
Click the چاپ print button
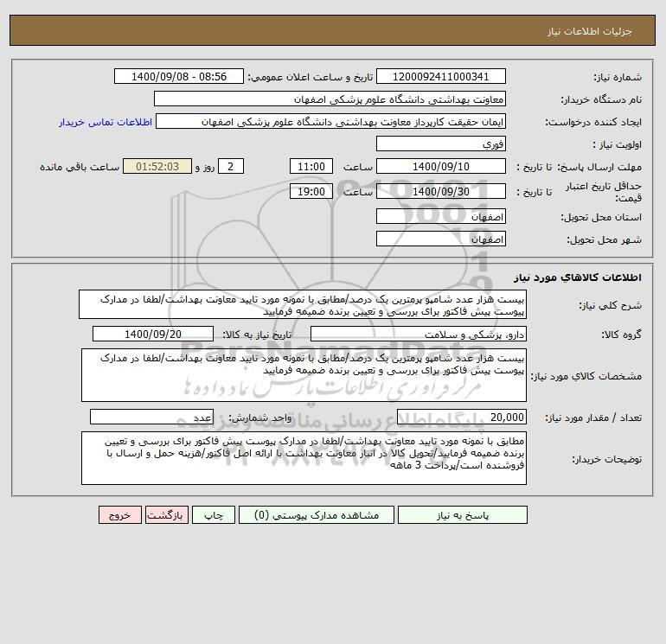(214, 514)
